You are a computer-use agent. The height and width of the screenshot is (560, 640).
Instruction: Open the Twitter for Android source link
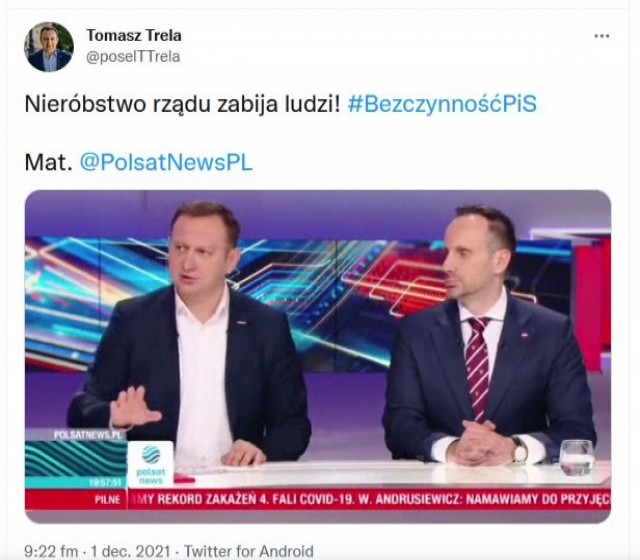click(x=249, y=551)
